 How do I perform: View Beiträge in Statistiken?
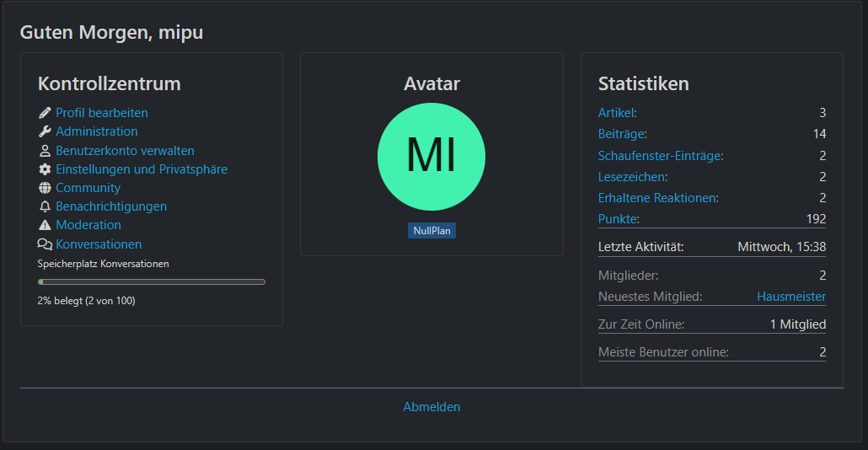pyautogui.click(x=622, y=134)
